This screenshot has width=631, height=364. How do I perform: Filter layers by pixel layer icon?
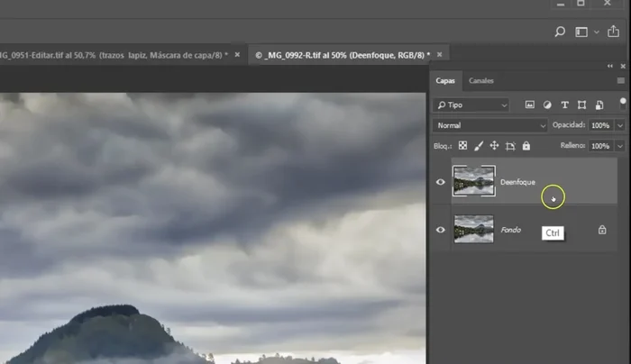(x=530, y=105)
